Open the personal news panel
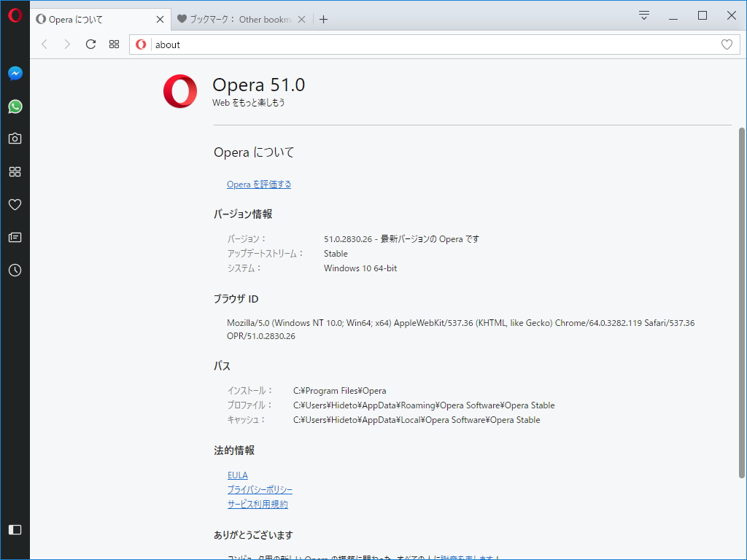This screenshot has height=560, width=747. click(15, 237)
